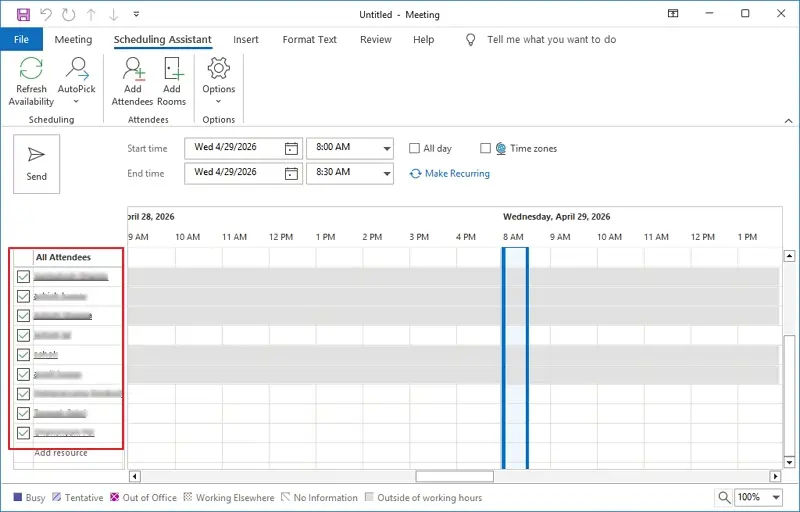Click the Busy legend entry
Screen dimensions: 800x512
(29, 498)
